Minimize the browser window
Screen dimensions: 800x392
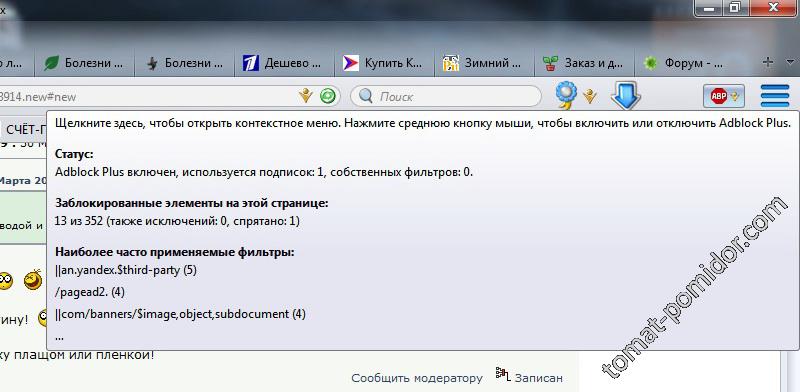tap(708, 8)
